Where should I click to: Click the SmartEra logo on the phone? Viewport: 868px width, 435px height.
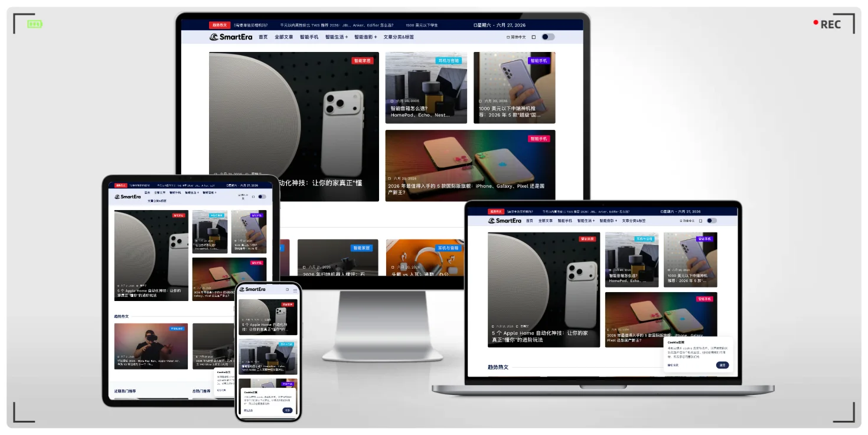click(252, 289)
